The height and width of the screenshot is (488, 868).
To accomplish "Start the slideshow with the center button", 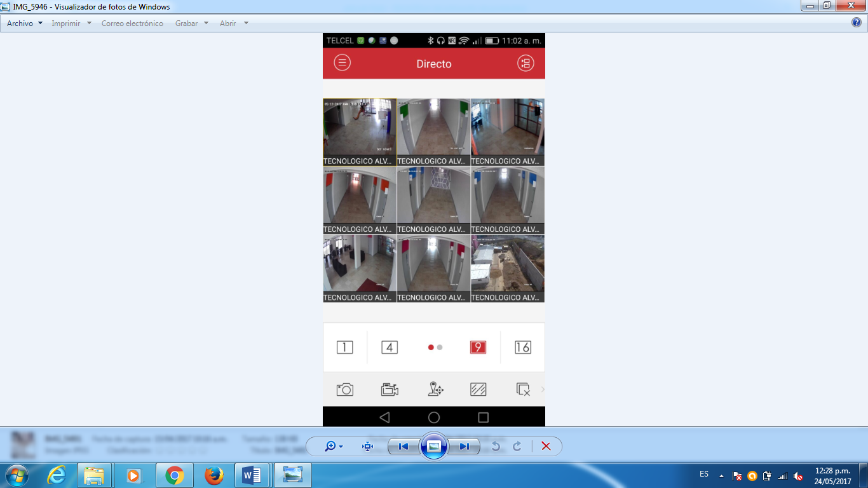I will 434,447.
